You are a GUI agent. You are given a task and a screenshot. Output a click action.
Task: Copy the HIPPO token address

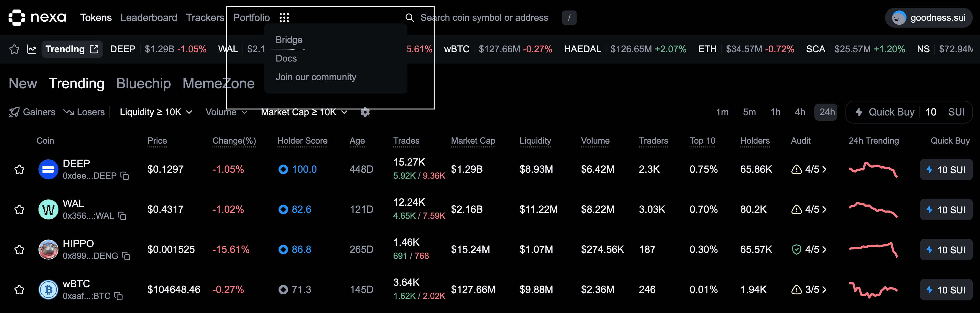click(x=126, y=256)
